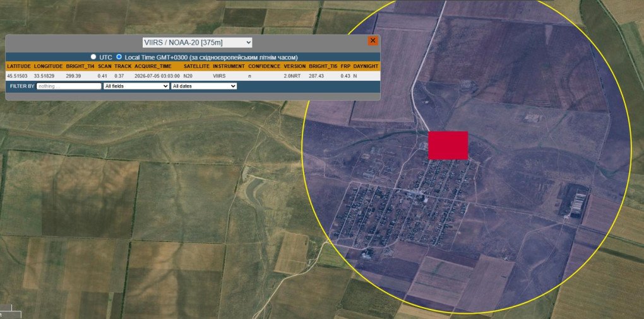Sort by the DAYNIGHT column header

pyautogui.click(x=366, y=66)
